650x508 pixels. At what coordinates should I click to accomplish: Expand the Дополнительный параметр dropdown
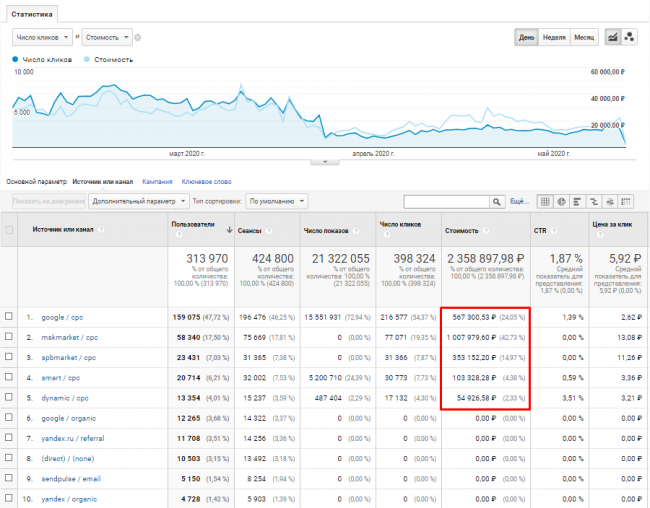point(129,201)
